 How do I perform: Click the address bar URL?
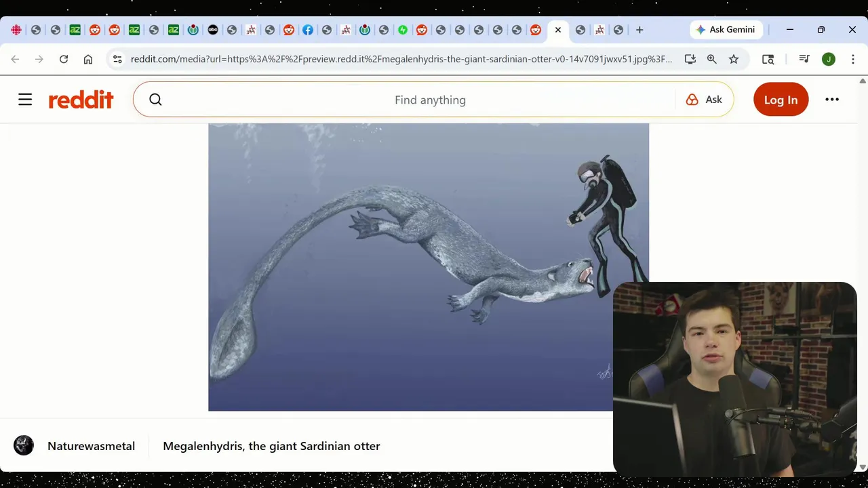(401, 59)
